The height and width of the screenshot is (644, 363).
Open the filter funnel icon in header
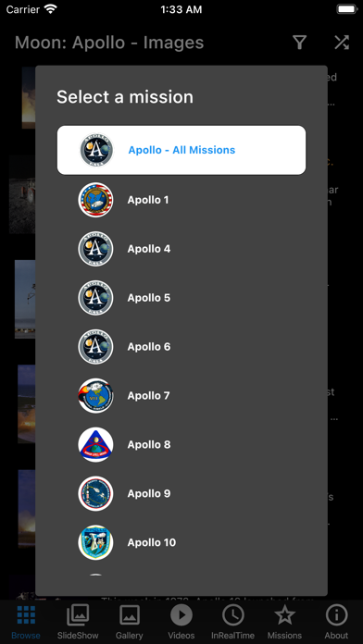point(300,43)
